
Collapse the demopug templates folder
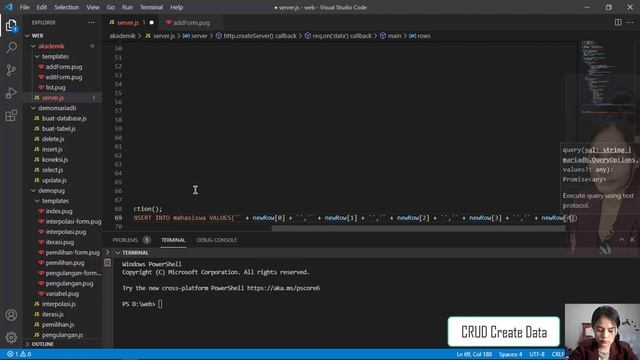[x=37, y=201]
